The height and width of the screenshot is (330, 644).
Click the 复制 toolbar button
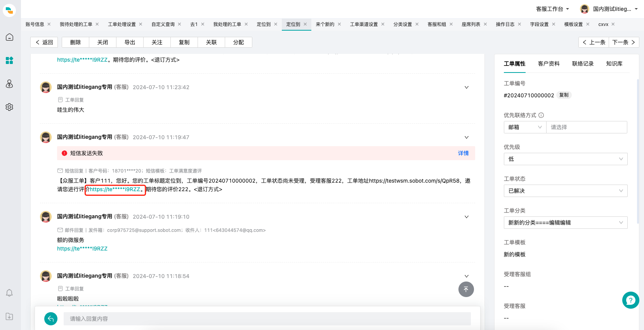pyautogui.click(x=184, y=42)
